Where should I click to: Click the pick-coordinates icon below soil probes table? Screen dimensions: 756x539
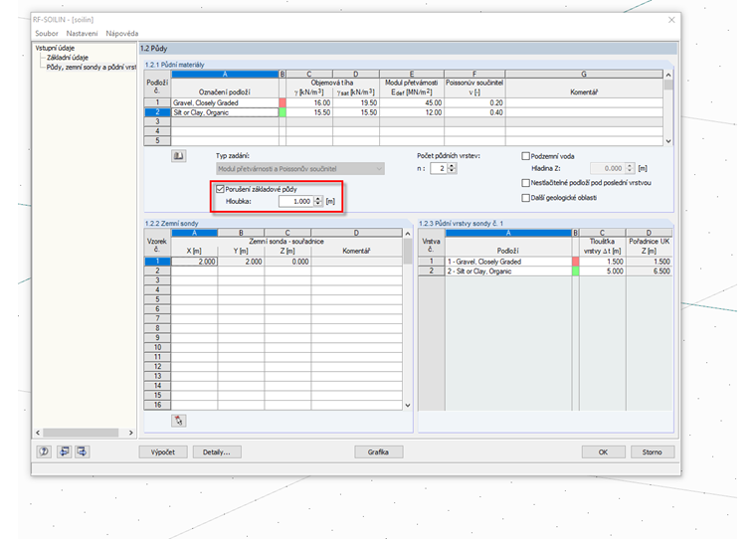point(179,421)
